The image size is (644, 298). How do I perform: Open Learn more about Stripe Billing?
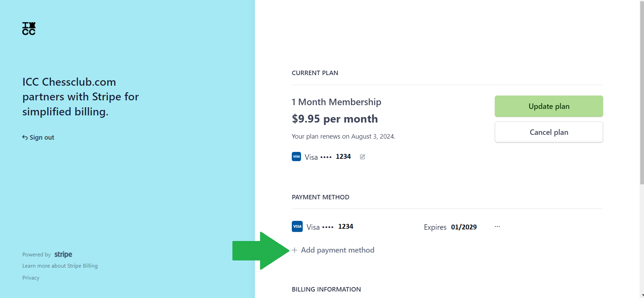(60, 266)
